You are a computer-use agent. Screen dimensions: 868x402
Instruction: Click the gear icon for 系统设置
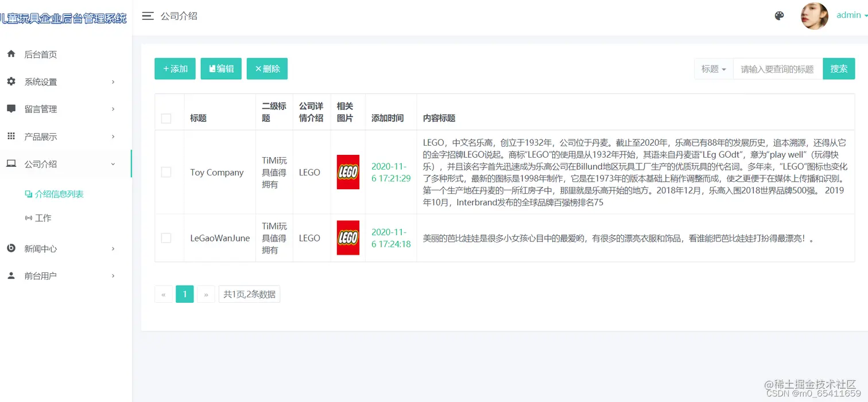tap(11, 81)
